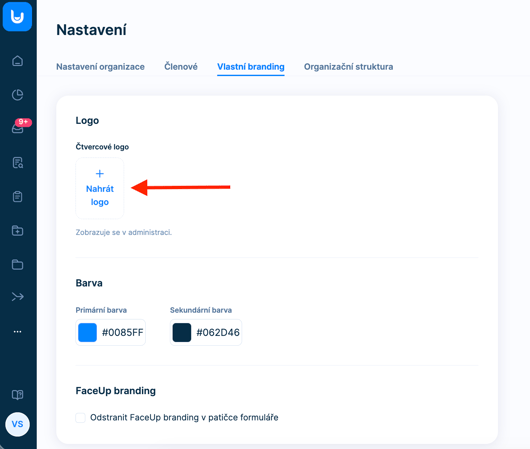Click the FaceUp logo in sidebar

[17, 16]
